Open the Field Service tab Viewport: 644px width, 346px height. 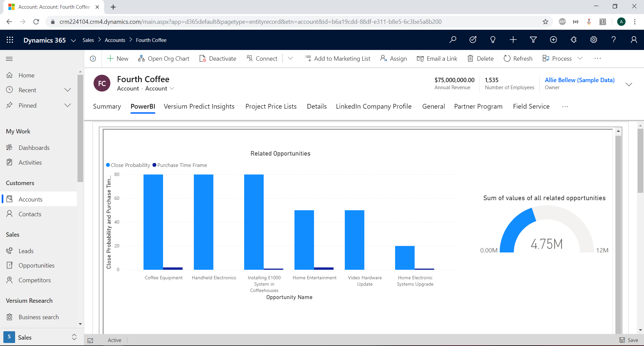[x=531, y=106]
